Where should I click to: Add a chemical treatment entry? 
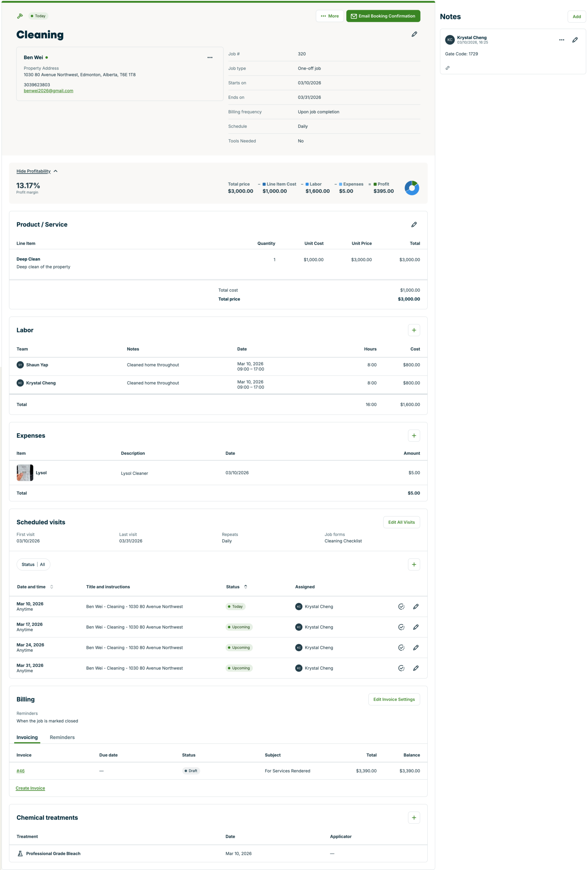pos(414,818)
